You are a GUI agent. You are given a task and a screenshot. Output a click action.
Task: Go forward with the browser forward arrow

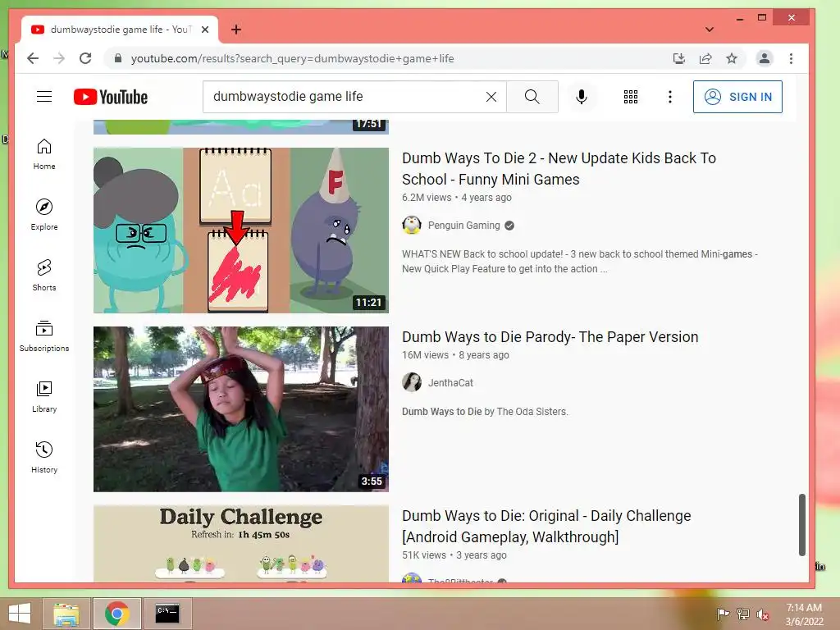[x=59, y=58]
